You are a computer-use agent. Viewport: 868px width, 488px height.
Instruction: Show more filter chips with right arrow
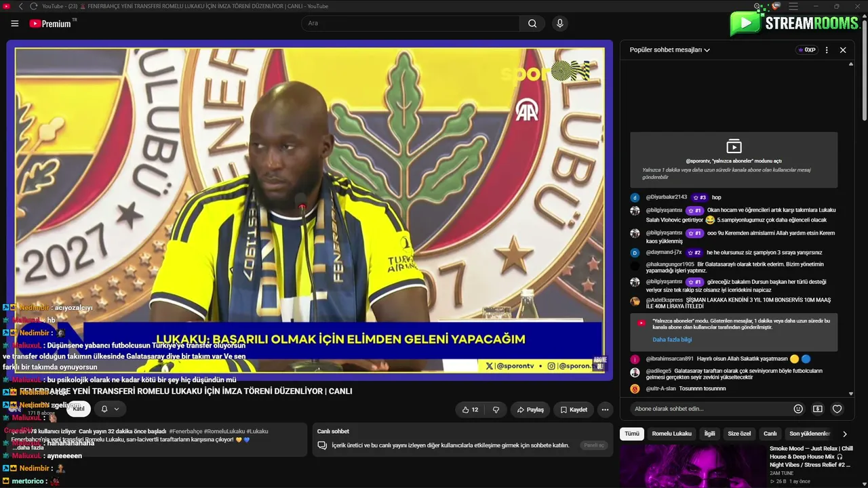click(845, 434)
